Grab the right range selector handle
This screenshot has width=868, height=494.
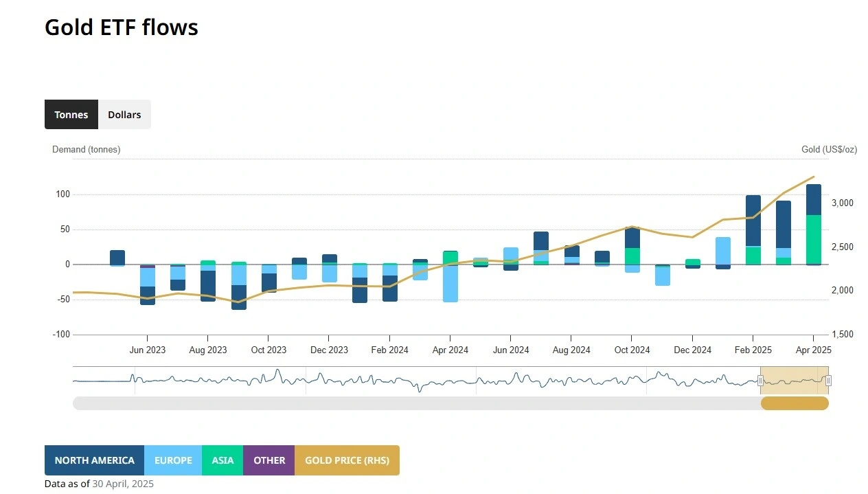pyautogui.click(x=828, y=381)
